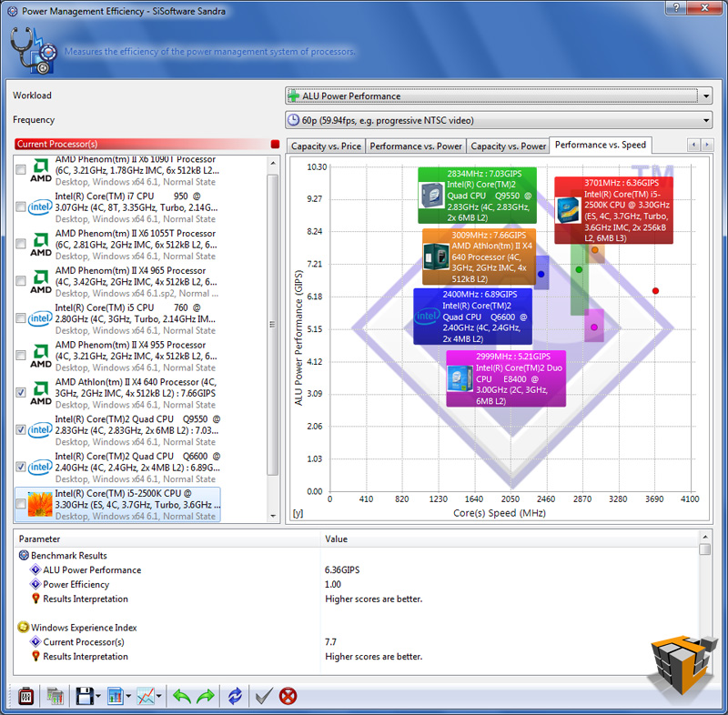728x715 pixels.
Task: Click the red cancel X icon
Action: pyautogui.click(x=288, y=696)
